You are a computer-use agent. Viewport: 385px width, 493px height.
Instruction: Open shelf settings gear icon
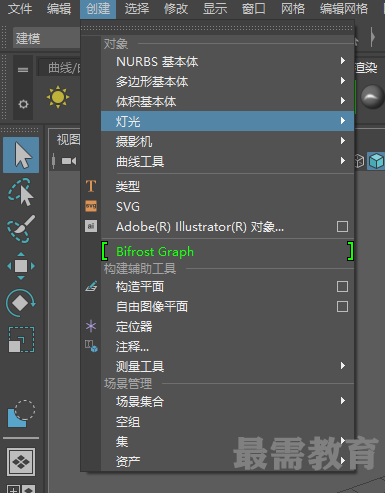click(23, 104)
